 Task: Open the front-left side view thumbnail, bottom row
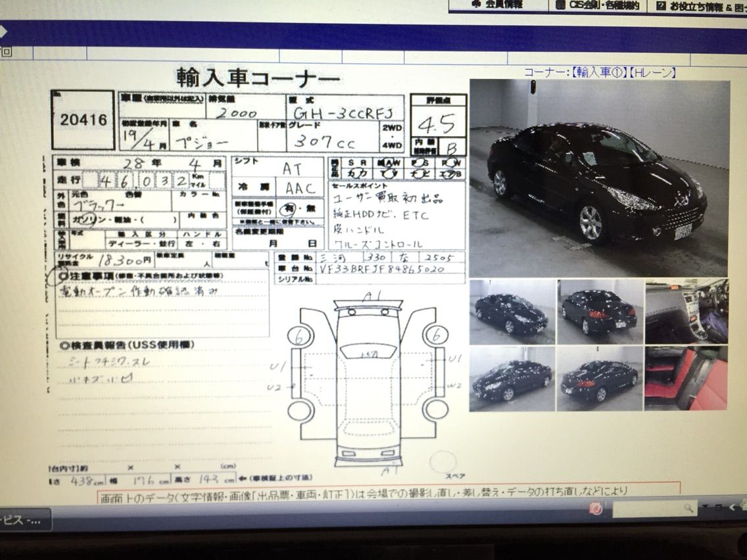coord(512,379)
